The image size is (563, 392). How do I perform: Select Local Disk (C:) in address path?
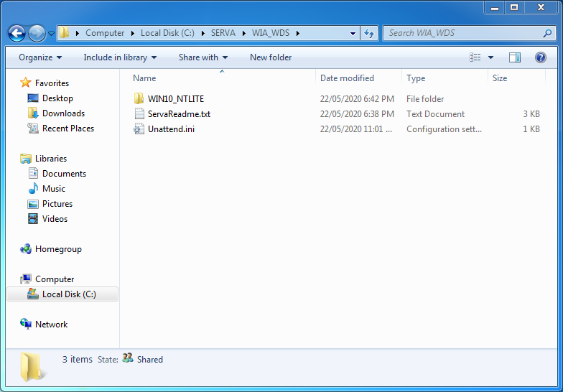pyautogui.click(x=167, y=33)
